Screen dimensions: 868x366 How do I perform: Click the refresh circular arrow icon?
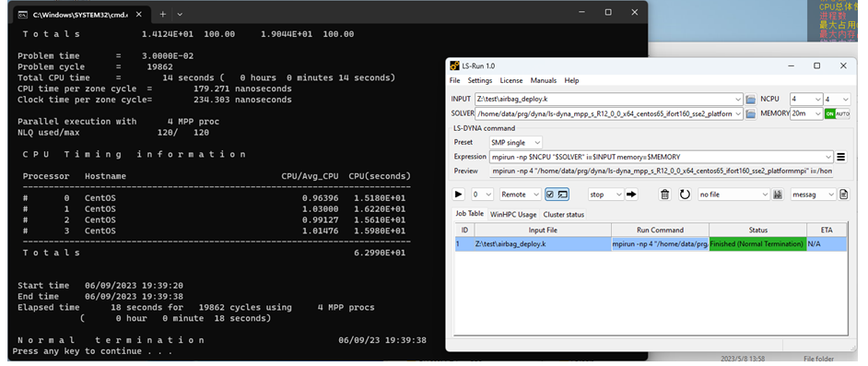click(x=685, y=195)
